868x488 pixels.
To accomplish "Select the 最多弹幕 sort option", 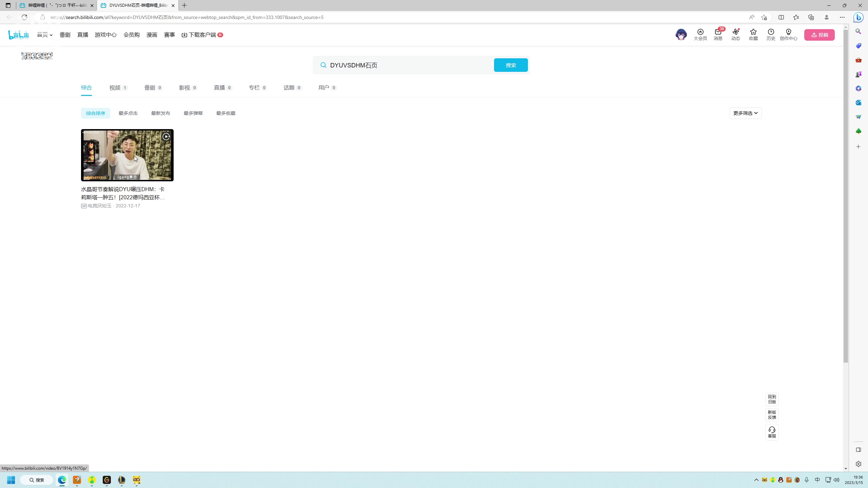I will [193, 113].
